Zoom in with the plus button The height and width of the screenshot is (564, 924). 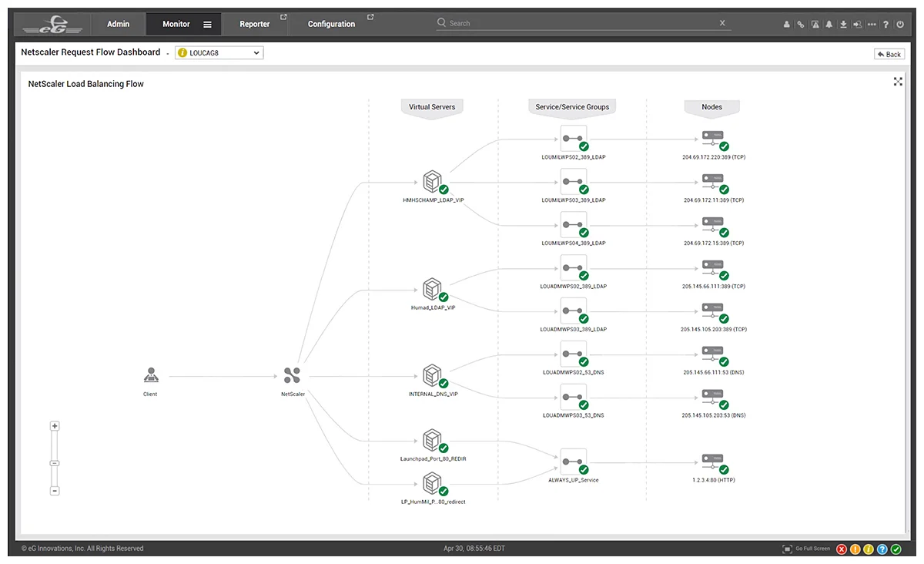point(55,426)
